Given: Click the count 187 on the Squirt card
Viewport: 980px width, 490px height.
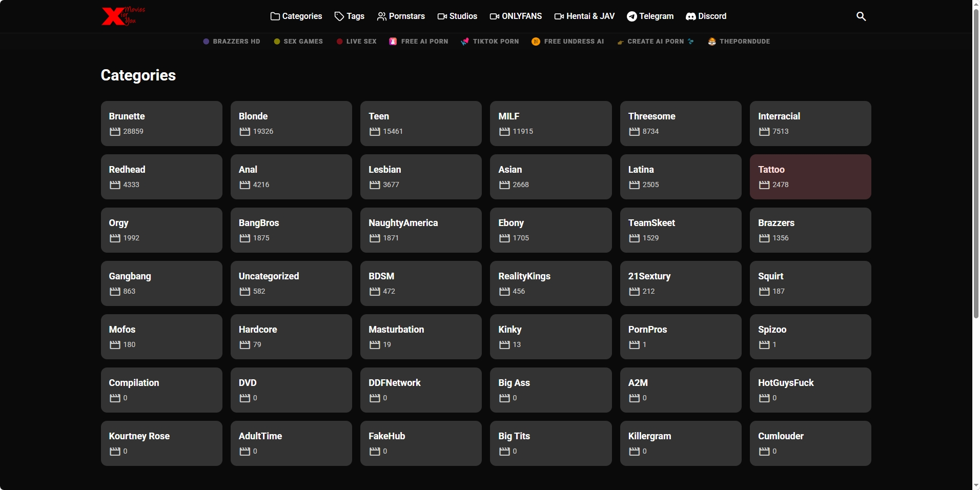Looking at the screenshot, I should 779,292.
